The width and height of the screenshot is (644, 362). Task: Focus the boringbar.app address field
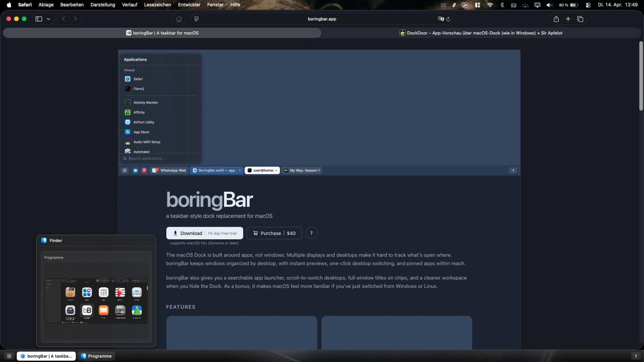(x=322, y=19)
